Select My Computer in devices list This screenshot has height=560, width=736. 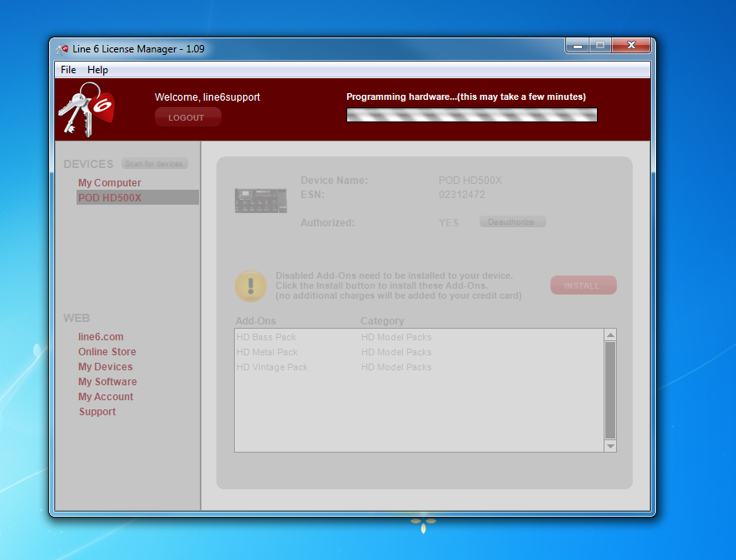click(110, 183)
